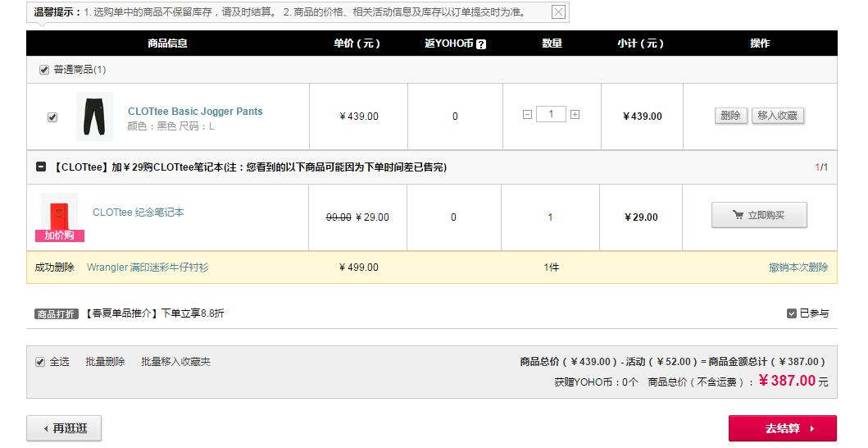868x448 pixels.
Task: Click the 颜色:黑色 尺码:L attribute text
Action: pos(170,126)
